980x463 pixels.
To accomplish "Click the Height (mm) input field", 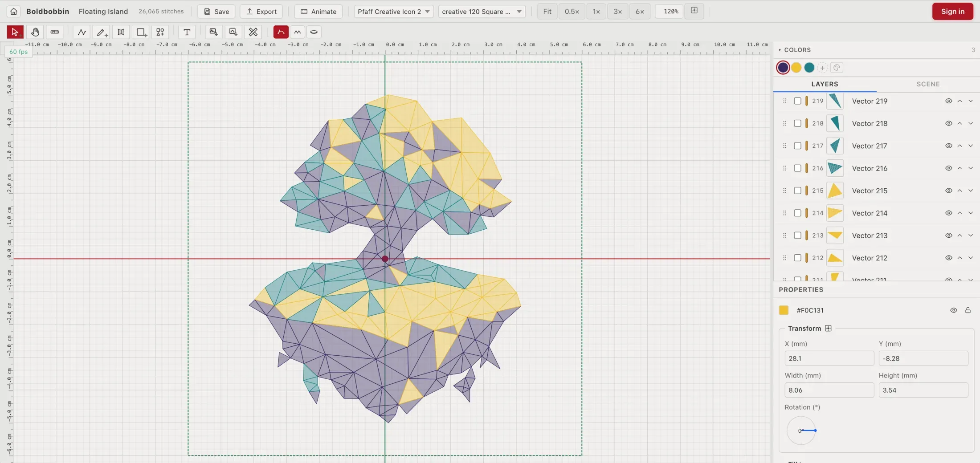I will [923, 390].
